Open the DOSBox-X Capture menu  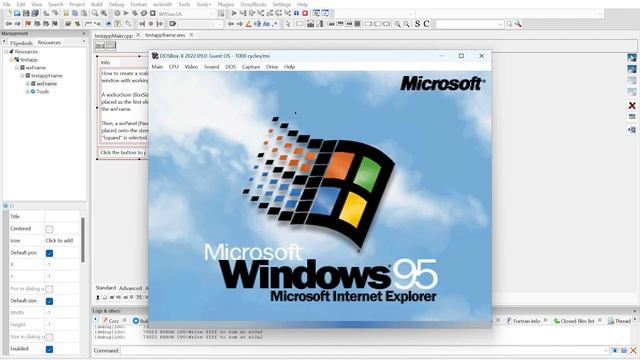(251, 67)
